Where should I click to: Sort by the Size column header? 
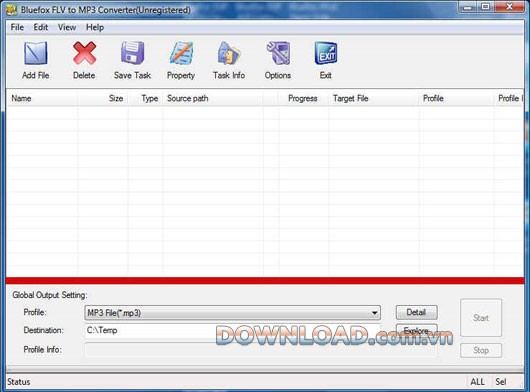103,98
